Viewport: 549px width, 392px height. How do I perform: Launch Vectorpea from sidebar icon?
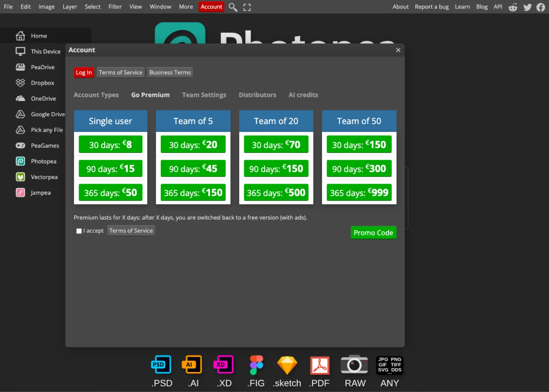point(21,177)
